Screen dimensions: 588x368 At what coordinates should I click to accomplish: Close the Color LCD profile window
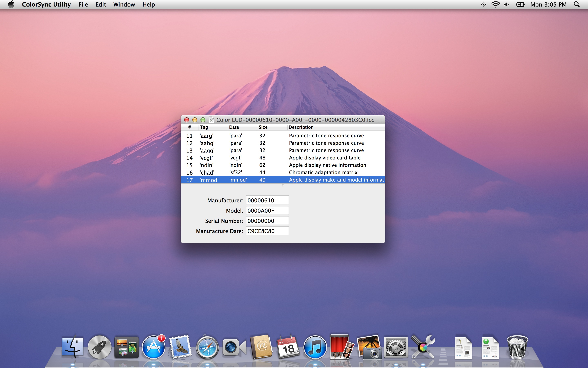187,120
